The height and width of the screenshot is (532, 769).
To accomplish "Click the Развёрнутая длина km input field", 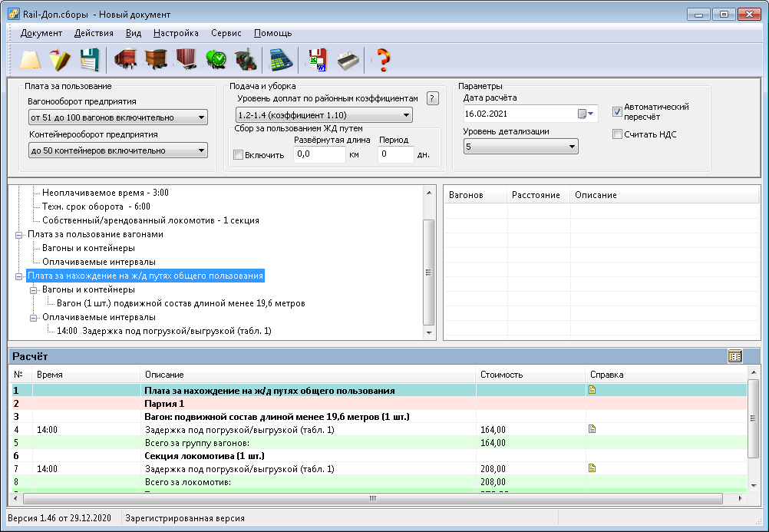I will (x=319, y=154).
